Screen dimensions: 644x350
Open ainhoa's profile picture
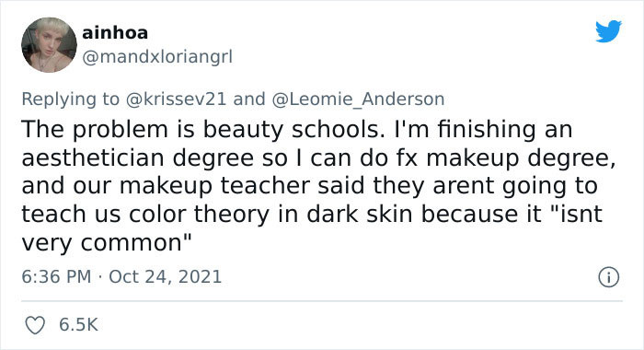click(x=49, y=45)
